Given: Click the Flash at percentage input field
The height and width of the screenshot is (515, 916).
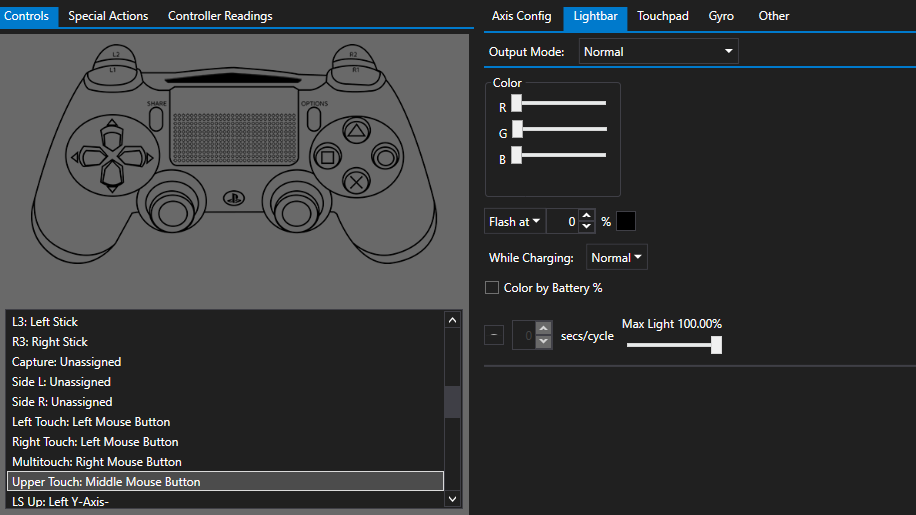Looking at the screenshot, I should click(x=563, y=221).
